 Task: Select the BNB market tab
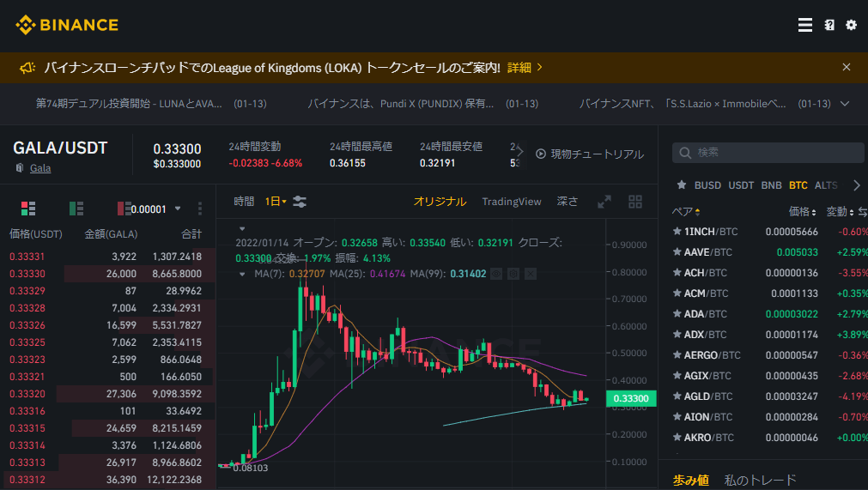(771, 185)
